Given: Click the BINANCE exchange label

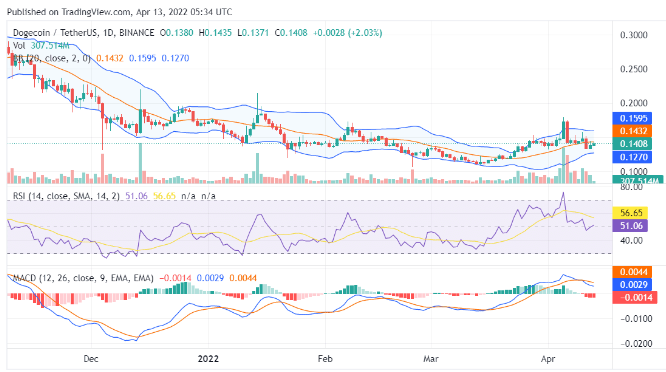Looking at the screenshot, I should [136, 33].
